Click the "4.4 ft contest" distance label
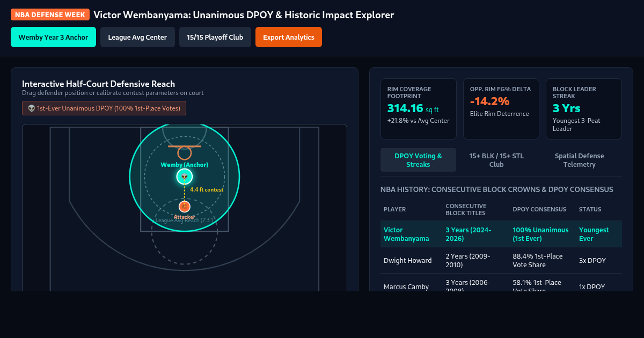644x338 pixels. coord(207,190)
